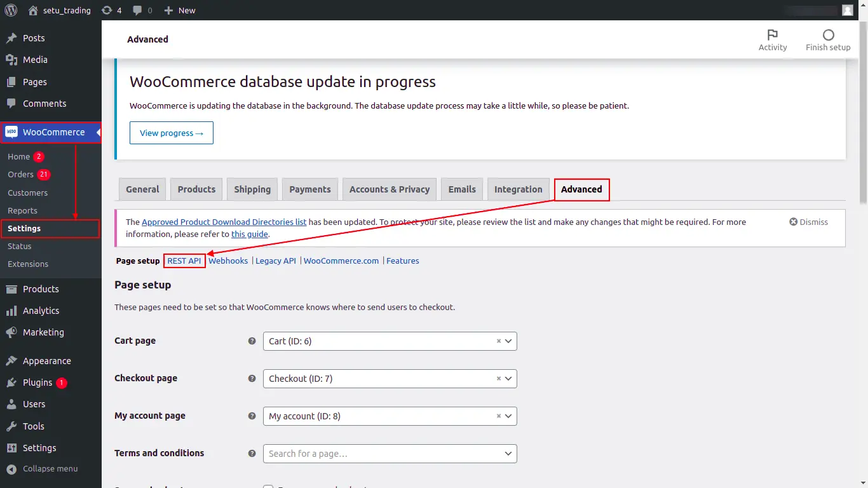This screenshot has height=488, width=868.
Task: Open the REST API sub-section link
Action: coord(184,261)
